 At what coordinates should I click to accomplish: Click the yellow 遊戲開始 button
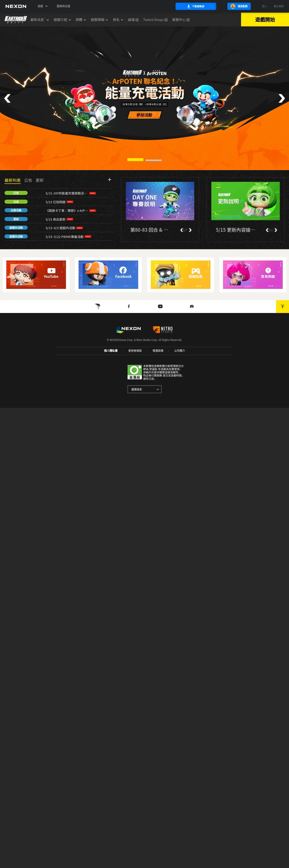[265, 20]
